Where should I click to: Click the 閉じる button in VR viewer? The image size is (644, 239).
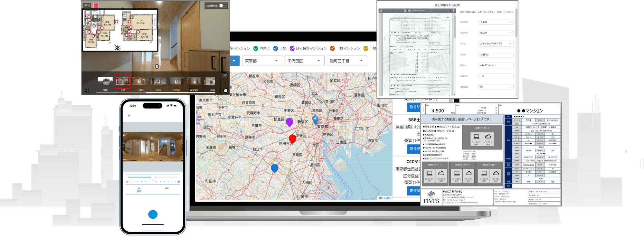87,5
